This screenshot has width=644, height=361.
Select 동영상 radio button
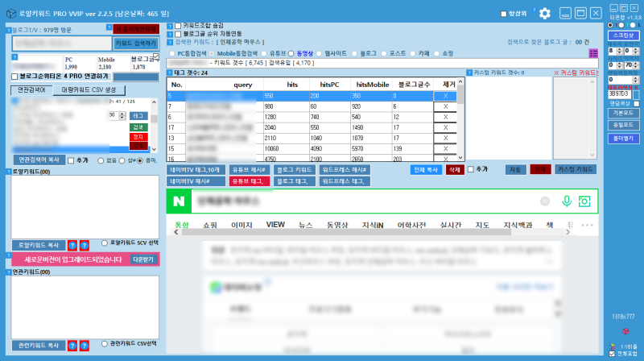click(291, 53)
